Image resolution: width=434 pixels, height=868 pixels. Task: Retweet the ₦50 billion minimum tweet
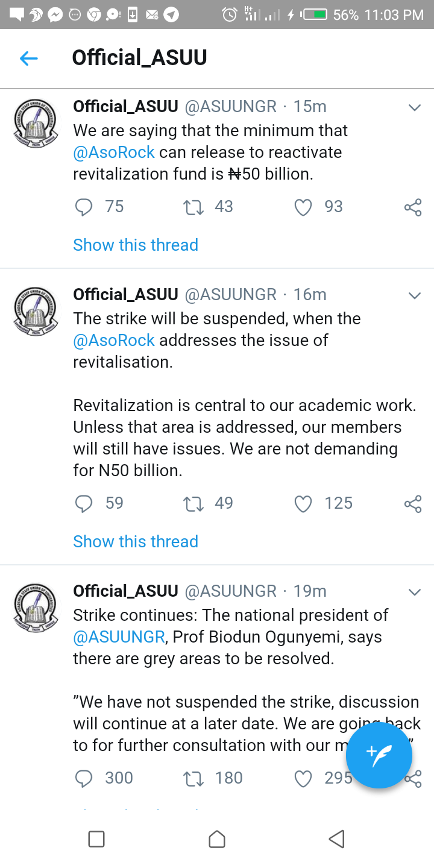click(x=193, y=207)
